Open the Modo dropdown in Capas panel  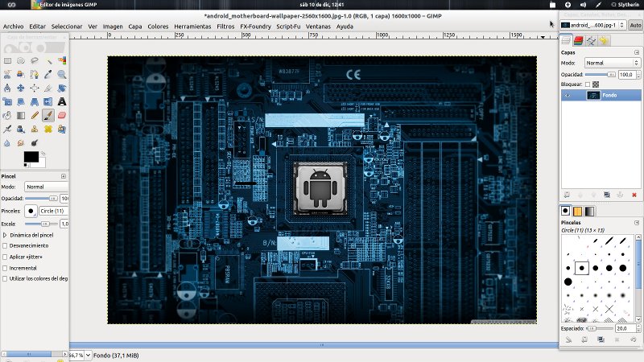pyautogui.click(x=612, y=63)
